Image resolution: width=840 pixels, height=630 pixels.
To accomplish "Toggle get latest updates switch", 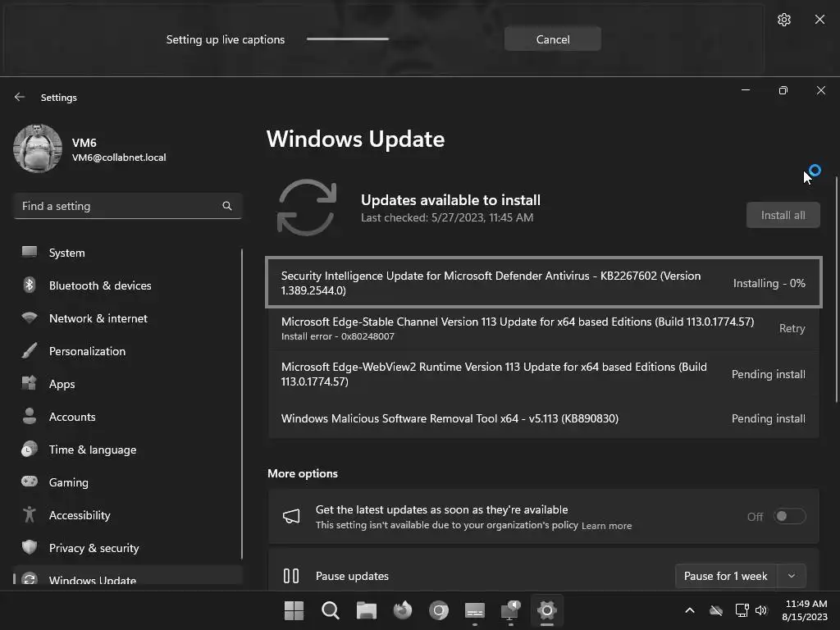I will (x=790, y=517).
